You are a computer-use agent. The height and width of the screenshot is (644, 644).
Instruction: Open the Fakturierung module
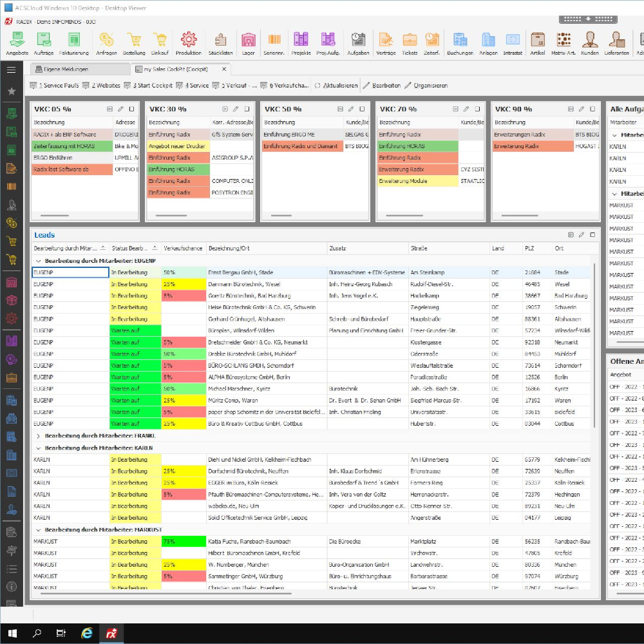point(74,44)
